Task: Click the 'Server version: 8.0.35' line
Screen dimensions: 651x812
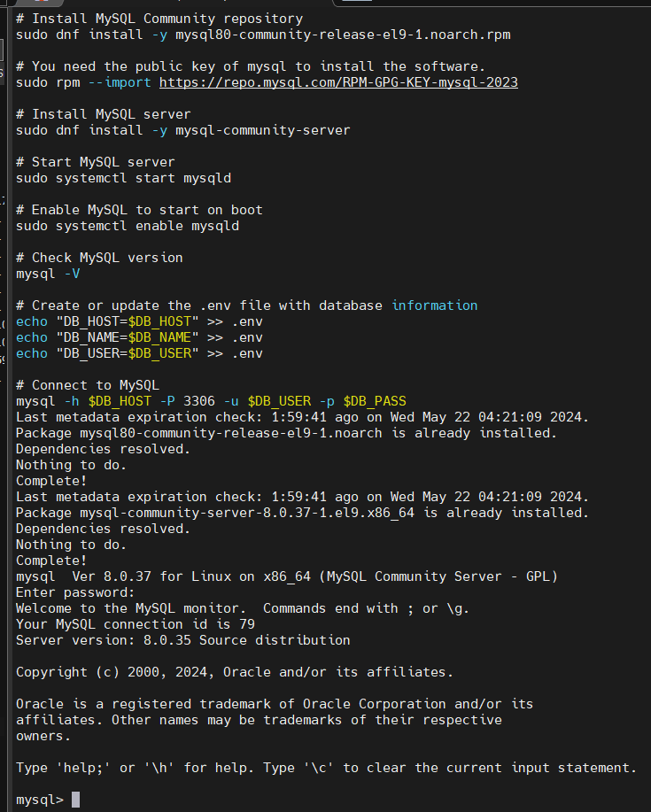Action: coord(183,640)
